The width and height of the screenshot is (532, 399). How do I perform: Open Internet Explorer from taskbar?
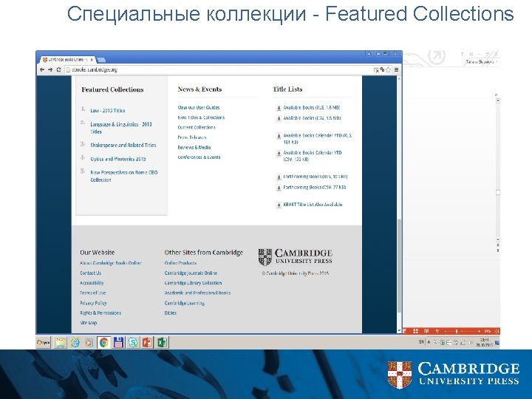tap(75, 343)
